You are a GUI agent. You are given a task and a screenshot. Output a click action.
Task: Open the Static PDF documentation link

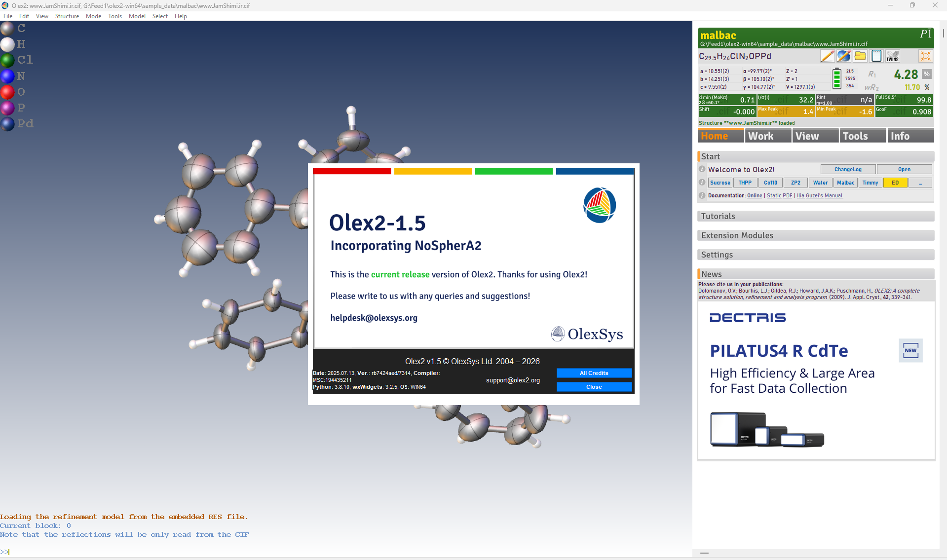pos(780,196)
